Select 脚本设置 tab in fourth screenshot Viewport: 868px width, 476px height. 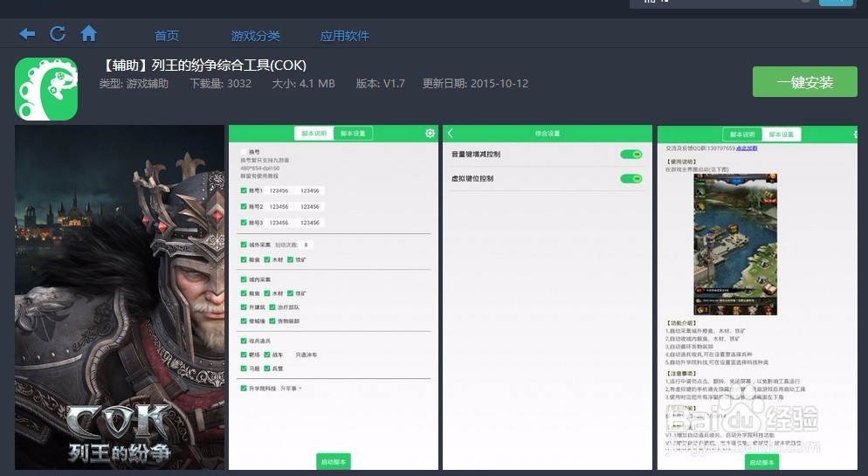(x=781, y=134)
